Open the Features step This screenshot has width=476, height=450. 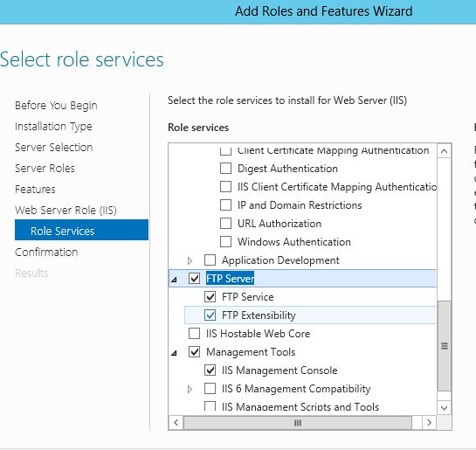tap(35, 189)
